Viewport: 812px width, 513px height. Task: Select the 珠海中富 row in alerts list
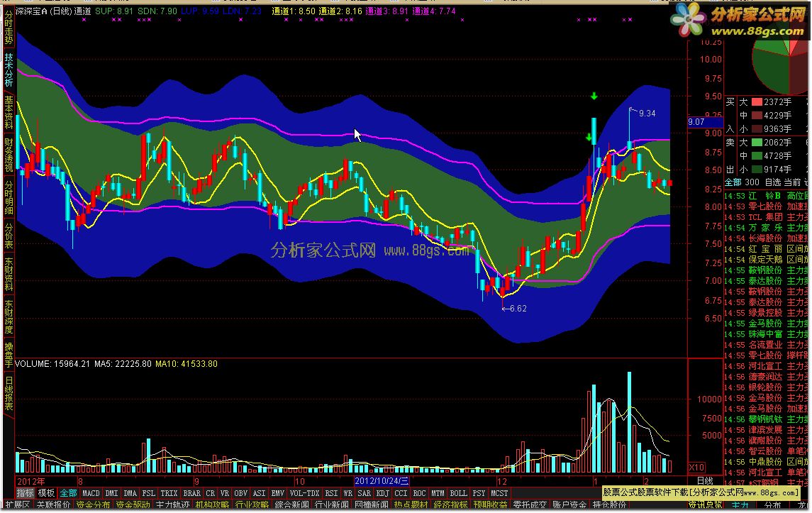pos(766,334)
